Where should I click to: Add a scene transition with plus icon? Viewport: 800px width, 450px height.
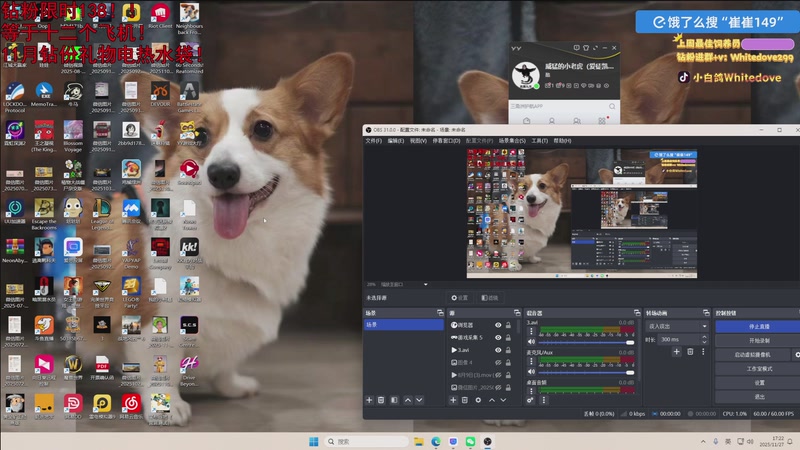(x=677, y=352)
